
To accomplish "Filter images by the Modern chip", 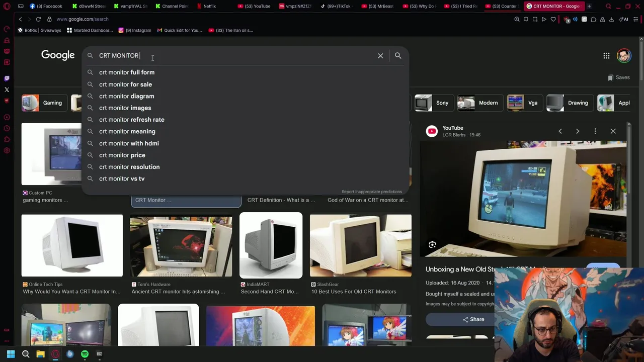I will (x=480, y=103).
